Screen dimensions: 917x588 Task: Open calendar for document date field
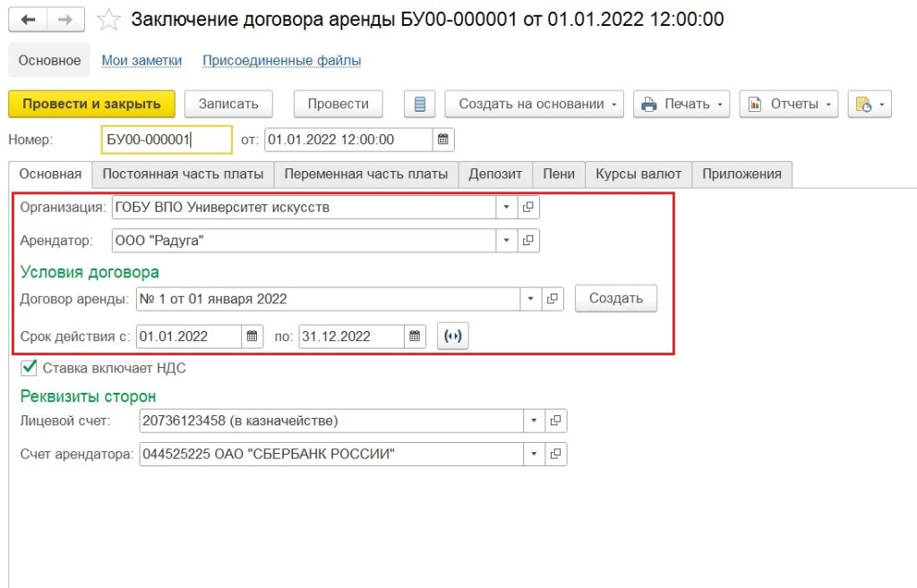442,140
